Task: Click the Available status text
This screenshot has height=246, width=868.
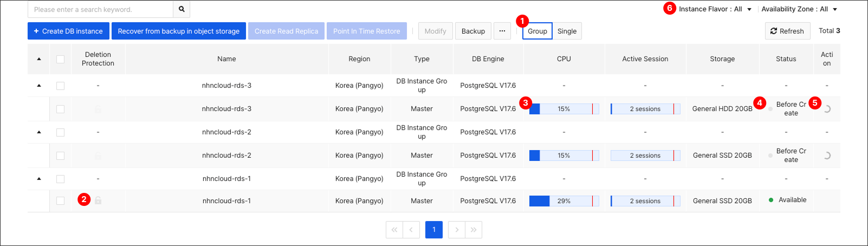Action: click(793, 200)
